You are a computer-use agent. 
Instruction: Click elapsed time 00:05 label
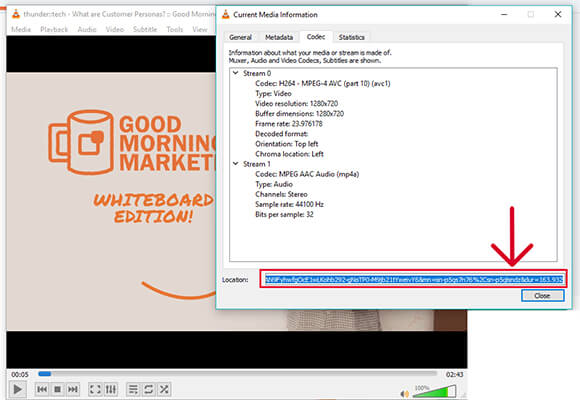(x=20, y=374)
